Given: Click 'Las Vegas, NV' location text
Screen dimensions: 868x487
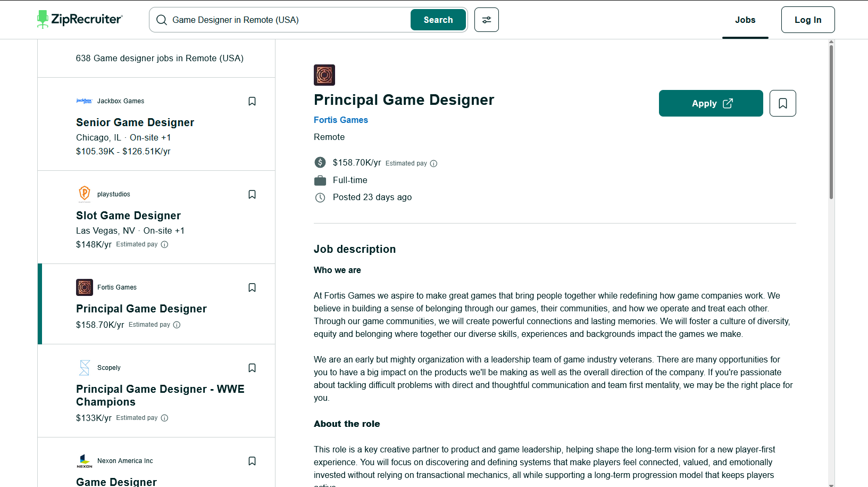Looking at the screenshot, I should point(105,230).
